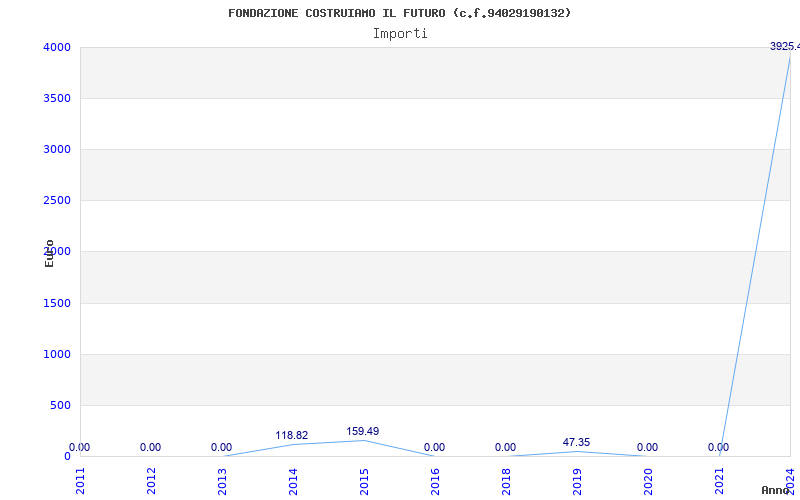The height and width of the screenshot is (500, 800).
Task: Select the 2500 y-axis label
Action: [x=57, y=201]
